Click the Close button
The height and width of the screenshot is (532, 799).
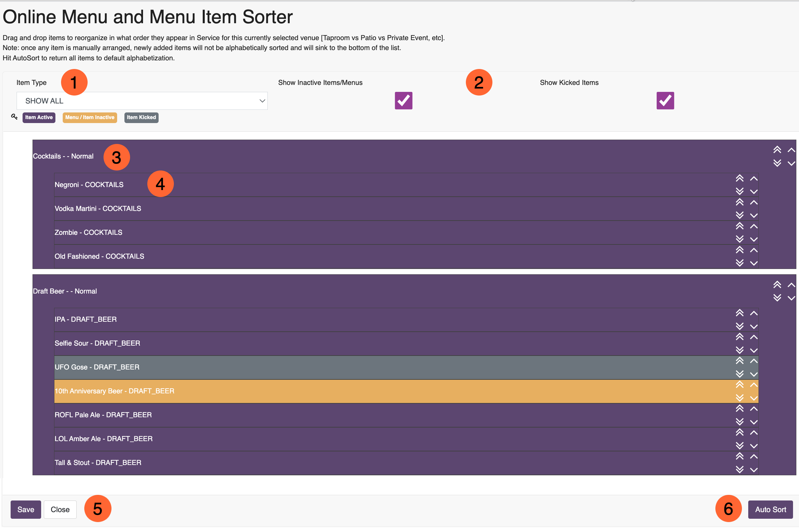click(60, 509)
